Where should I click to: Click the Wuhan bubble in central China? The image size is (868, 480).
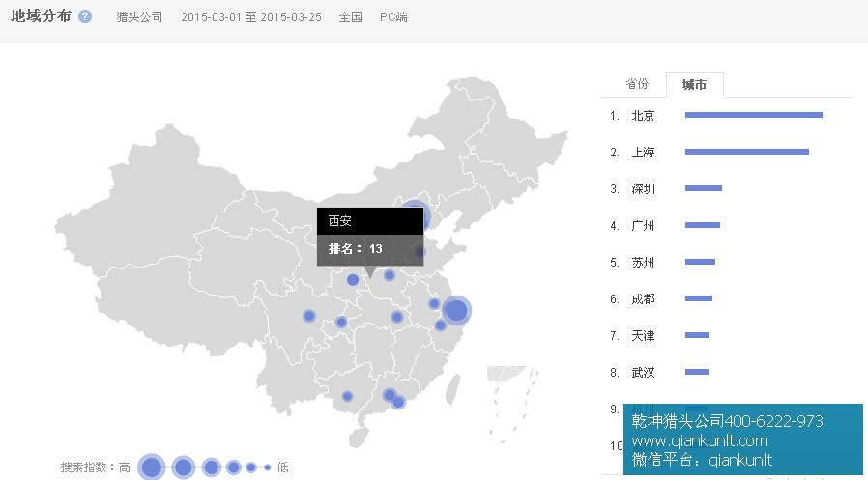click(397, 317)
